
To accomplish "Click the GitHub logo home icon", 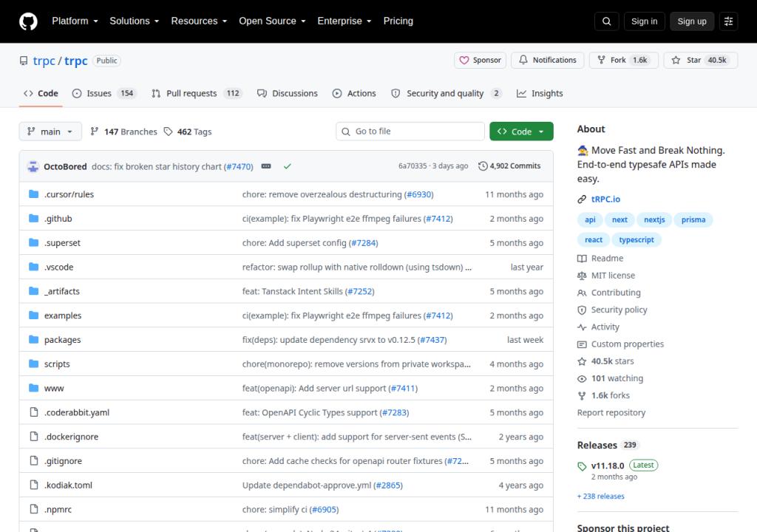I will [x=28, y=21].
